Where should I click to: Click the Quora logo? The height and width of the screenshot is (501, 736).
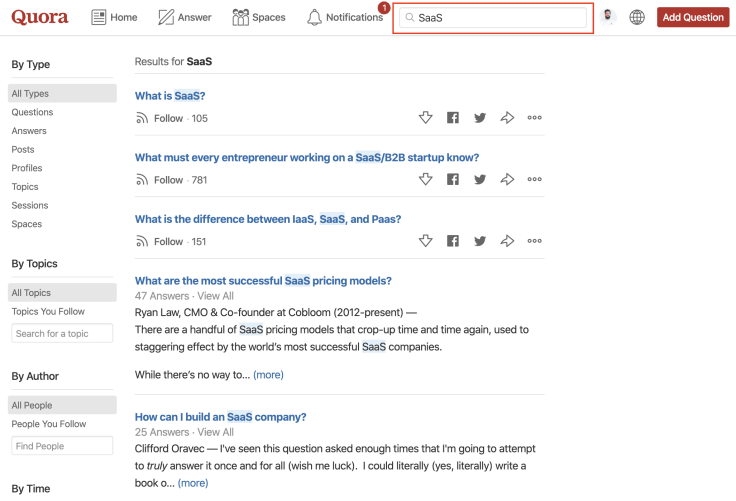[x=40, y=17]
